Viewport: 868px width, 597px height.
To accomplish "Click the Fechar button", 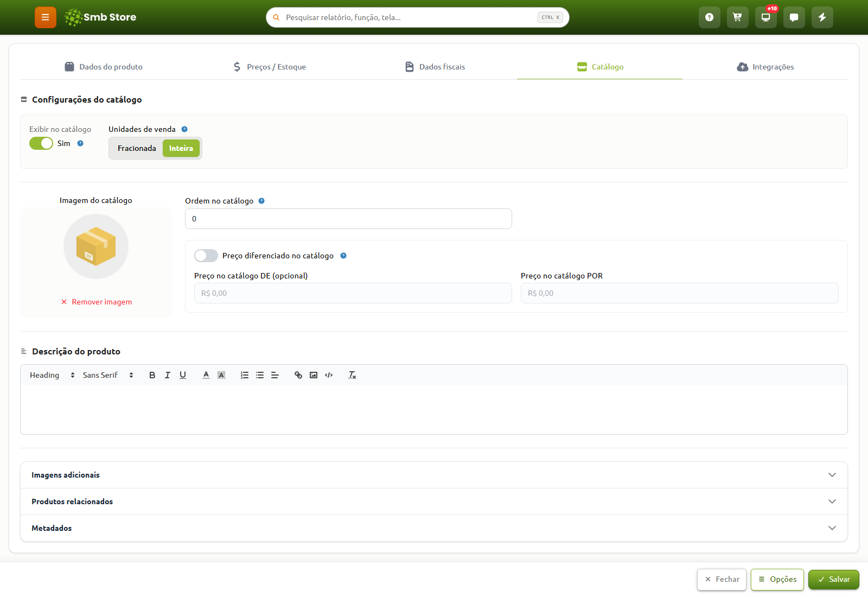I will 722,580.
